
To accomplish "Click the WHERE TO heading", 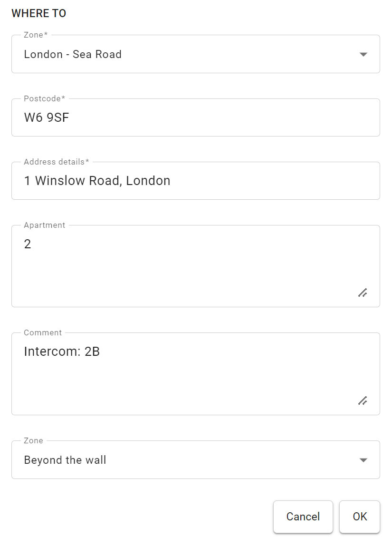I will 38,13.
